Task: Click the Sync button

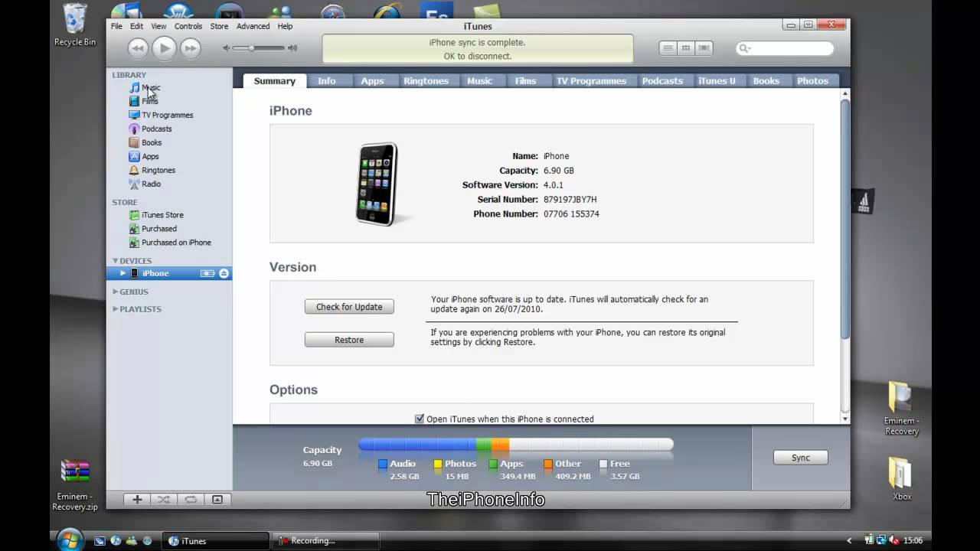Action: (x=801, y=458)
